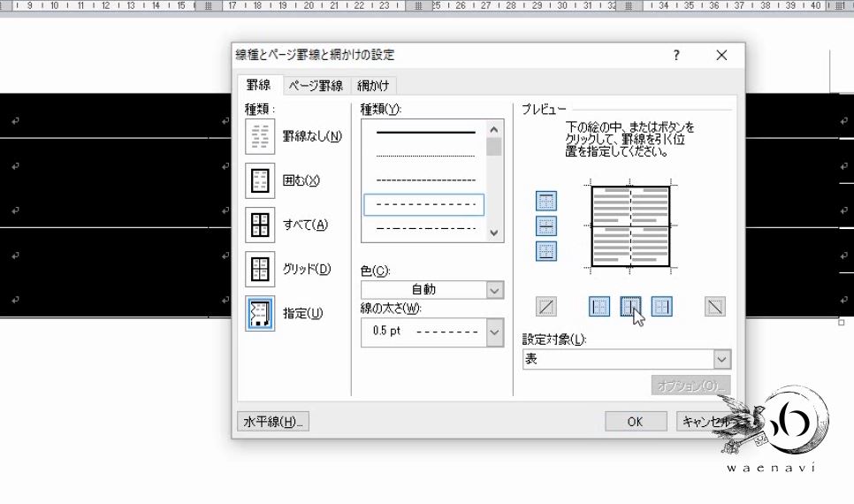Switch to the 網かけ tab
The width and height of the screenshot is (854, 504).
click(x=374, y=86)
